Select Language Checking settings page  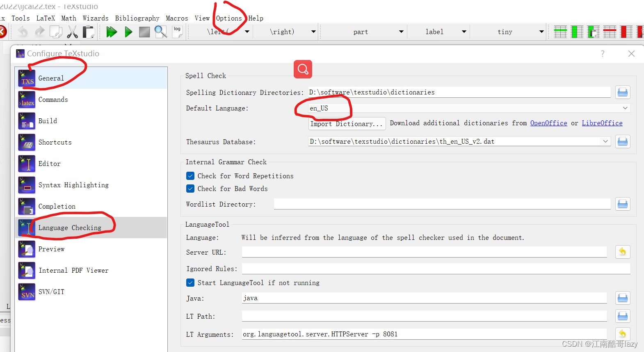(91, 228)
